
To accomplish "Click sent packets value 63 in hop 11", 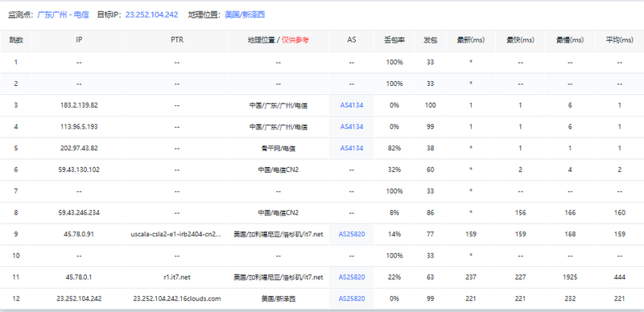I will pyautogui.click(x=430, y=277).
